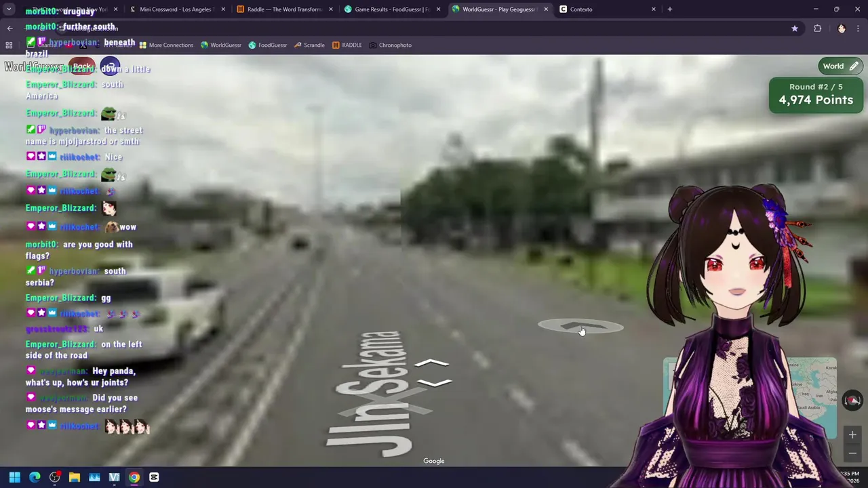868x488 pixels.
Task: Open RADDLE bookmark
Action: pos(347,45)
